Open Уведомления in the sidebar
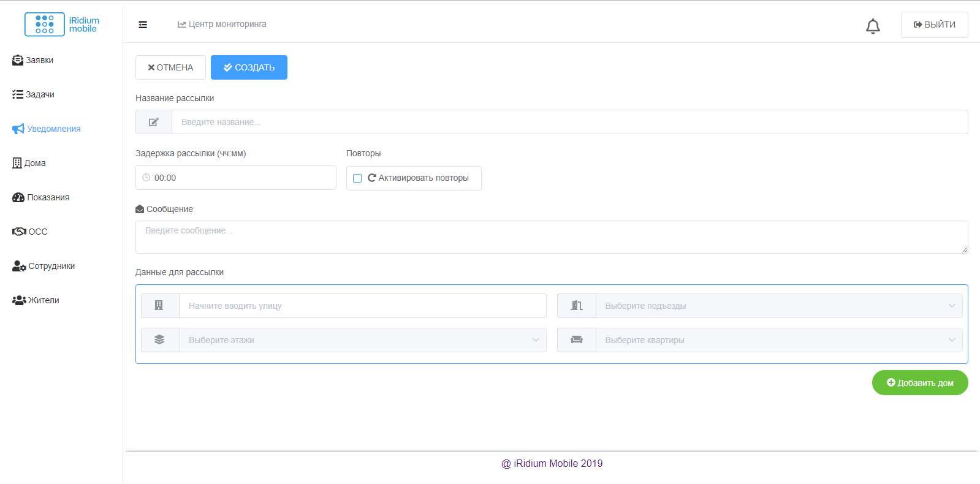980x484 pixels. [47, 129]
